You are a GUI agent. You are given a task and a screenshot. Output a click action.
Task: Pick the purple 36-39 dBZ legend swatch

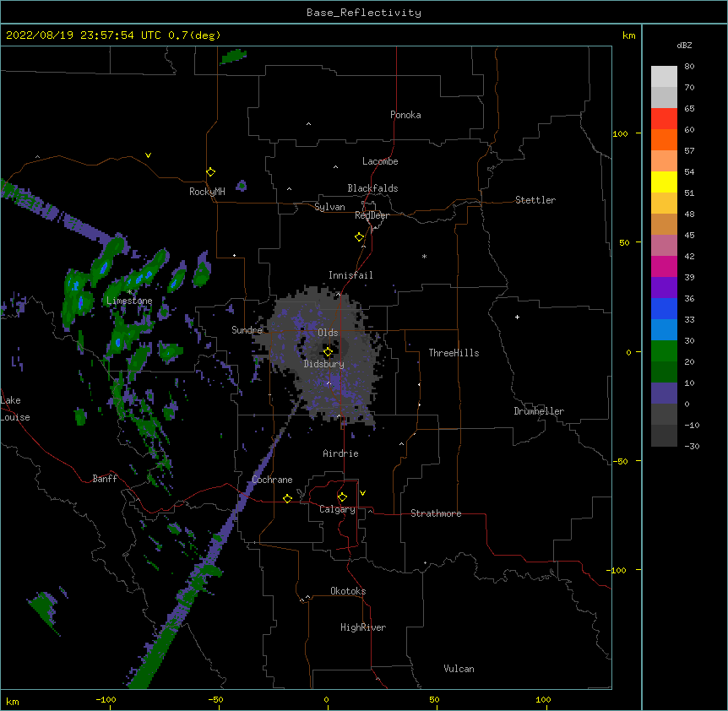coord(664,288)
